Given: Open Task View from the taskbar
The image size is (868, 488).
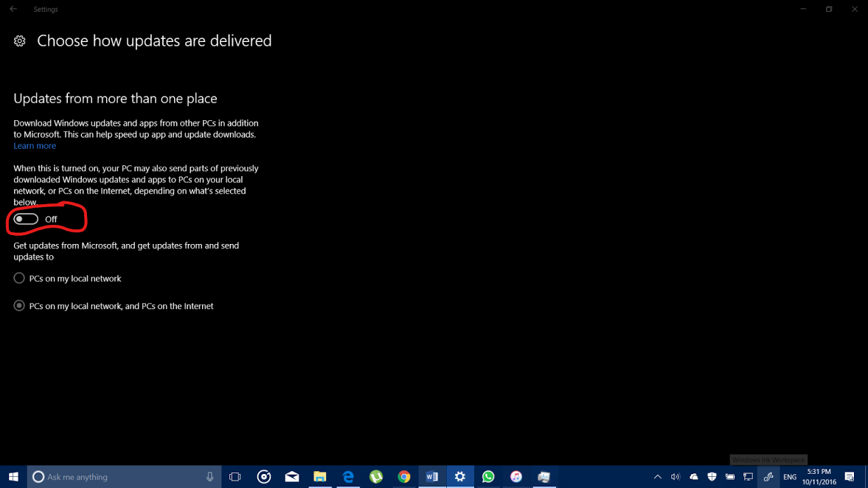Looking at the screenshot, I should pyautogui.click(x=235, y=477).
